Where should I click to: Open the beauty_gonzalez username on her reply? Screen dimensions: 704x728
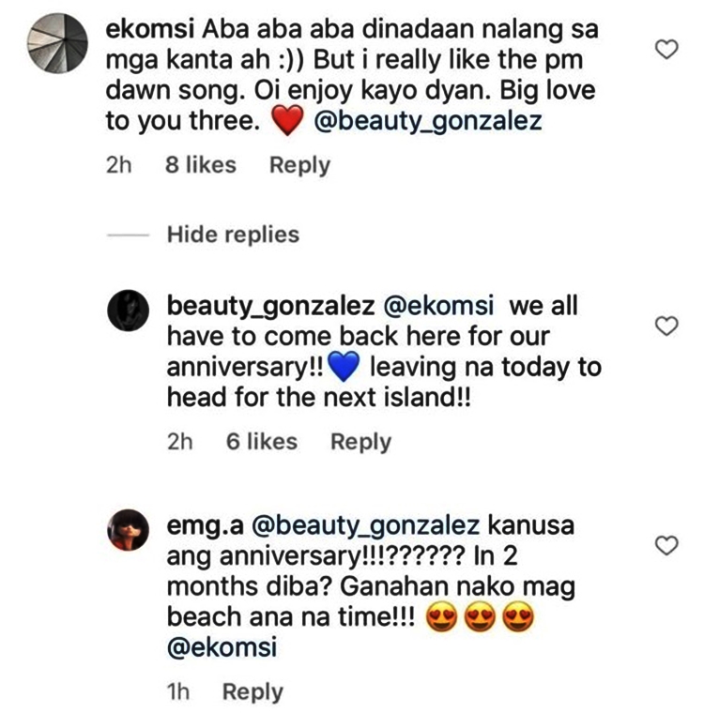pos(246,306)
